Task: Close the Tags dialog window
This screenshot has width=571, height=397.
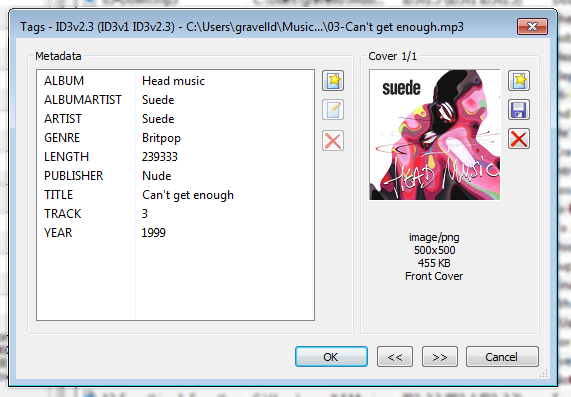Action: click(532, 27)
